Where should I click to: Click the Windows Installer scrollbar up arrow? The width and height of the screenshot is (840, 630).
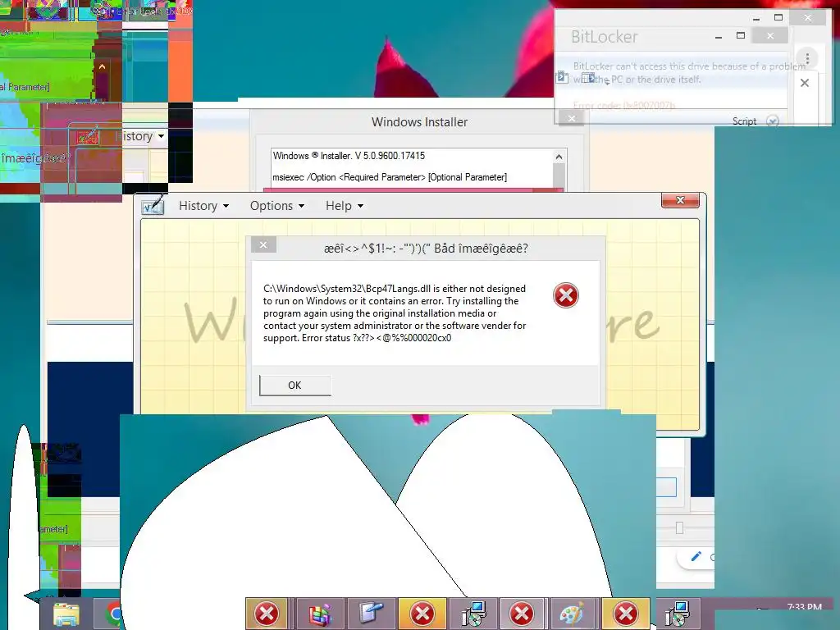559,157
